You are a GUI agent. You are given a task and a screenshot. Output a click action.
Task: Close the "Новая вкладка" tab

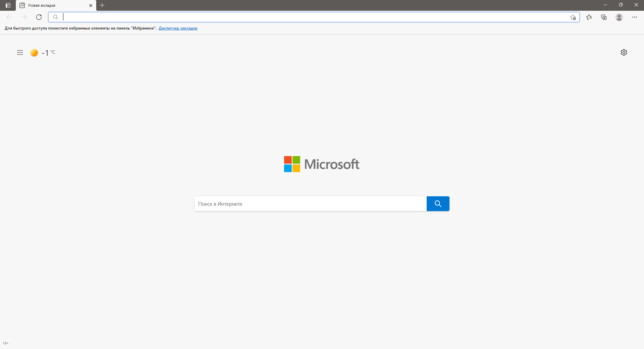point(91,5)
